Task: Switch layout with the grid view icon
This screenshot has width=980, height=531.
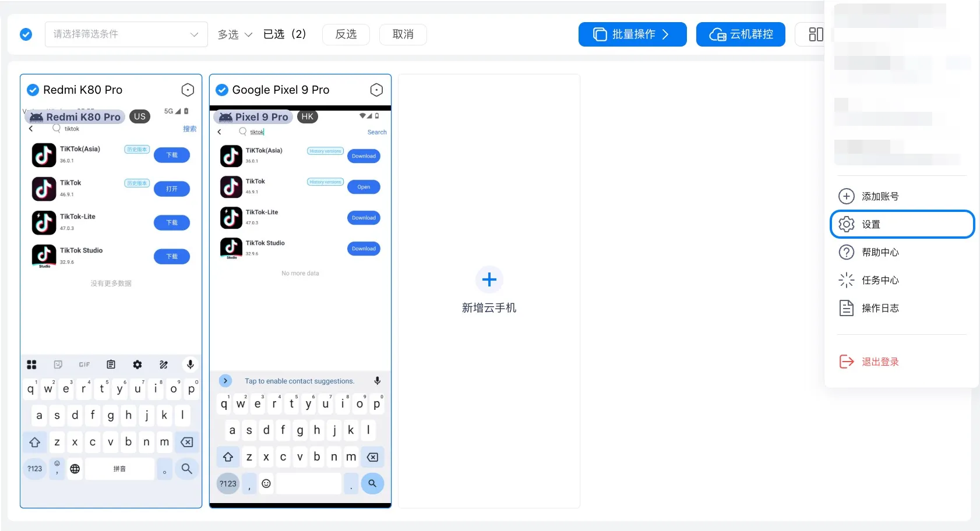Action: coord(816,34)
